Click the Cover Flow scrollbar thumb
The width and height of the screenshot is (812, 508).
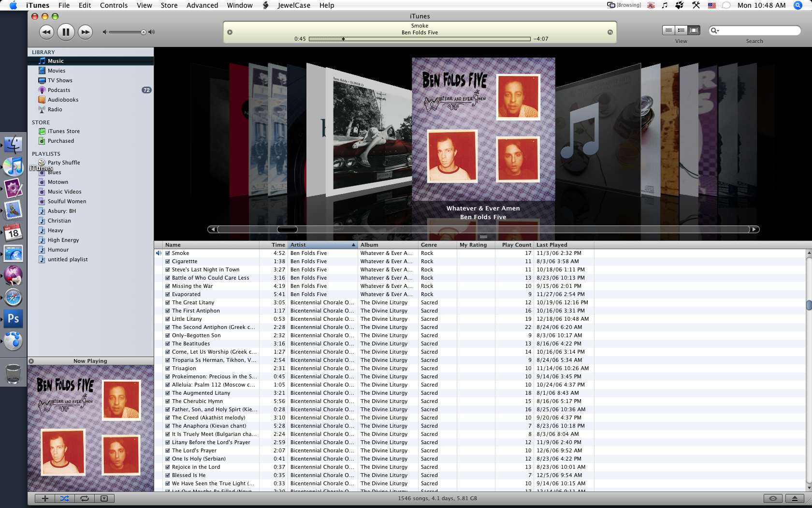(x=287, y=229)
